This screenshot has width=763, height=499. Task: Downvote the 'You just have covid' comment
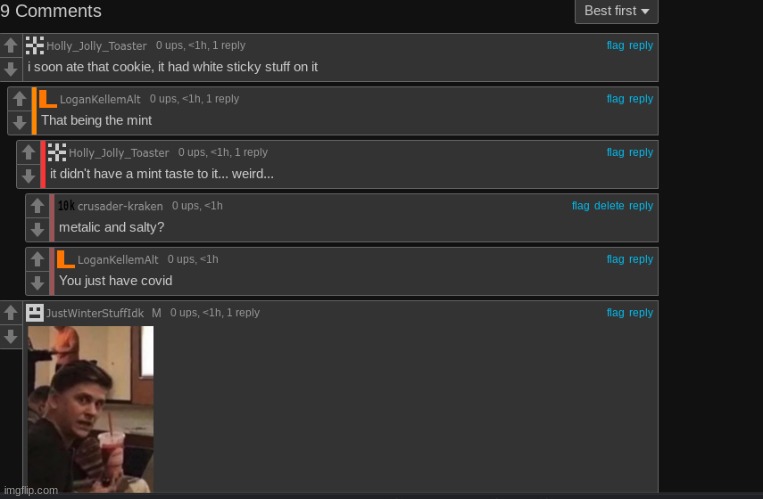[x=37, y=283]
